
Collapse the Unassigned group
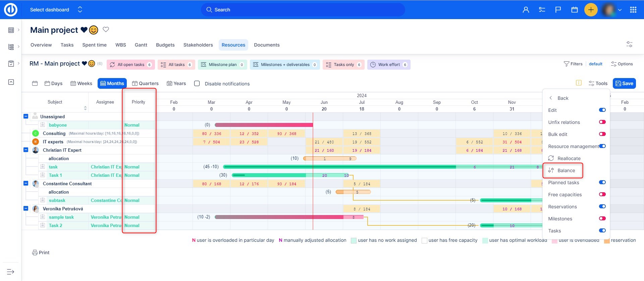(26, 116)
